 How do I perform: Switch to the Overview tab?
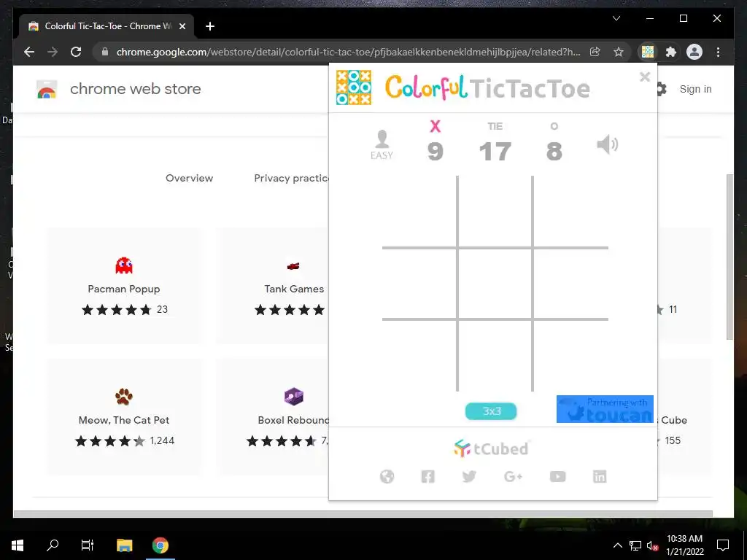(189, 178)
